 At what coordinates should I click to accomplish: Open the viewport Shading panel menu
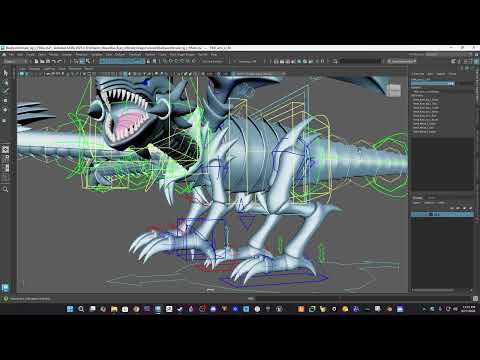(x=34, y=69)
